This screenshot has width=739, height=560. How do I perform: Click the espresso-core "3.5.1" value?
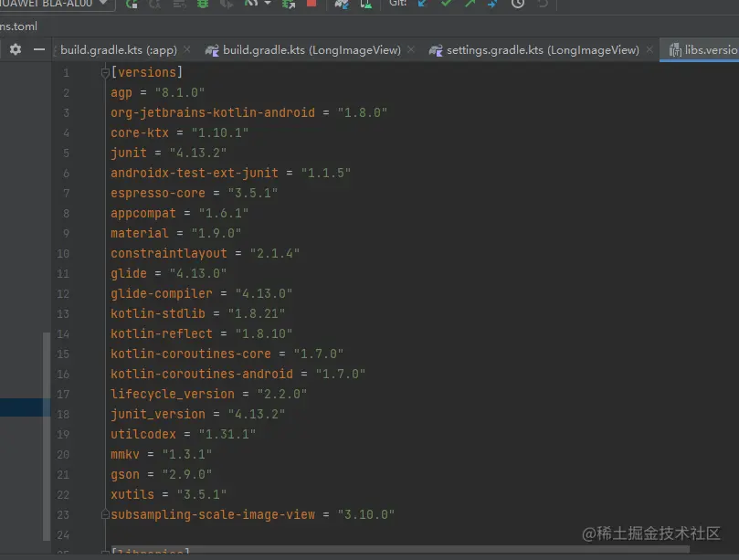[253, 194]
